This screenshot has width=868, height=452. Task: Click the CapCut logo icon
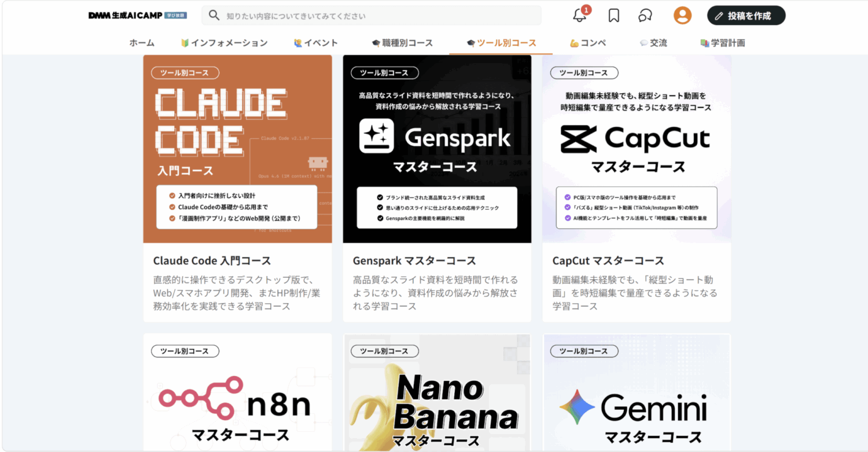pos(579,139)
